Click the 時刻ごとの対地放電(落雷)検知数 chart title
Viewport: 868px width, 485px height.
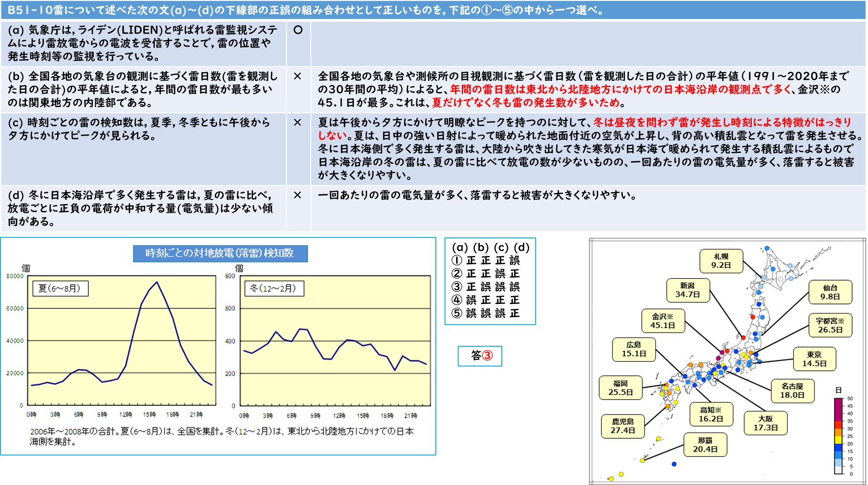pyautogui.click(x=220, y=253)
